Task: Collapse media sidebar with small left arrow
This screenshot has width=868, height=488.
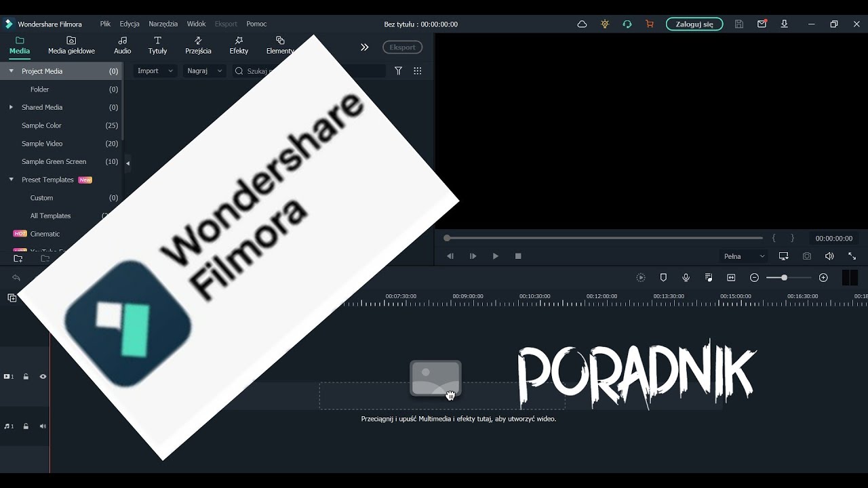Action: pos(127,163)
